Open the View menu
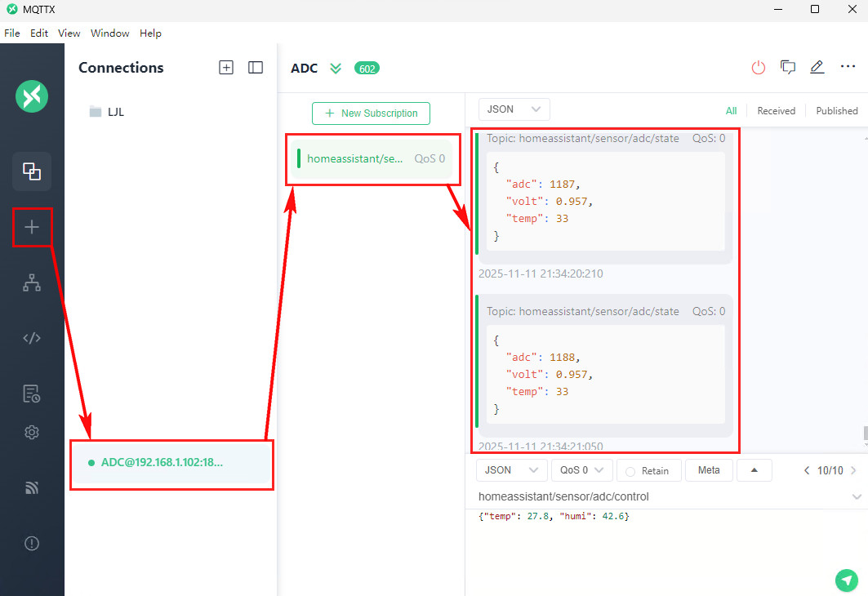Viewport: 868px width, 596px height. (69, 33)
